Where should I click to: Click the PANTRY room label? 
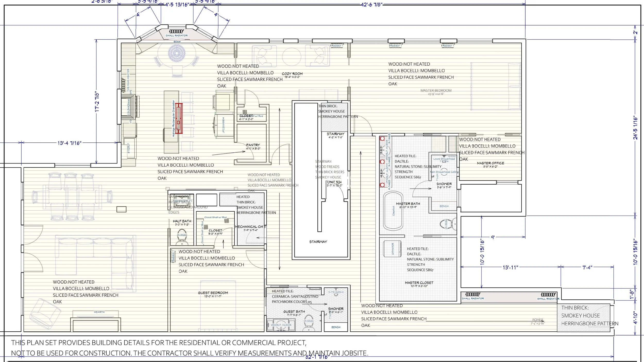[x=253, y=145]
